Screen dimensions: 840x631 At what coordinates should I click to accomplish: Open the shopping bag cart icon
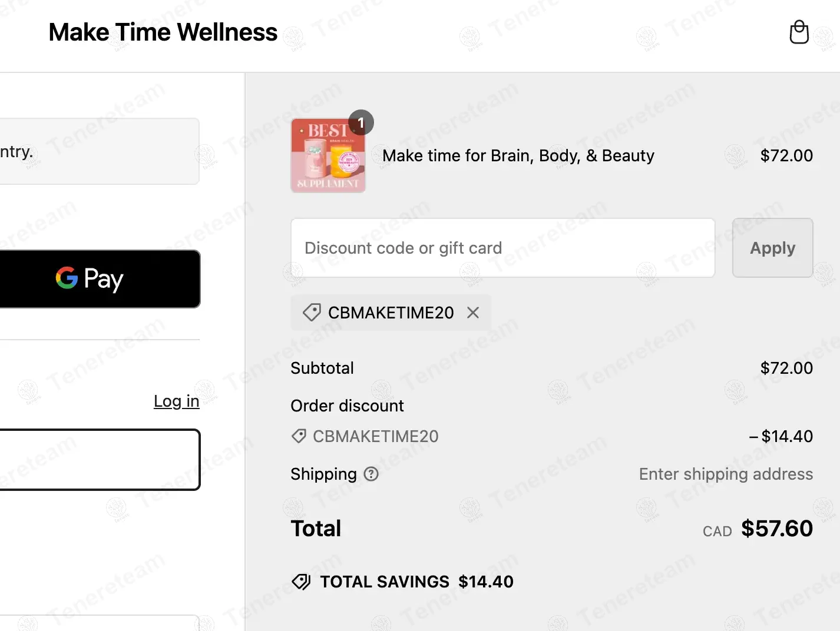[x=799, y=32]
